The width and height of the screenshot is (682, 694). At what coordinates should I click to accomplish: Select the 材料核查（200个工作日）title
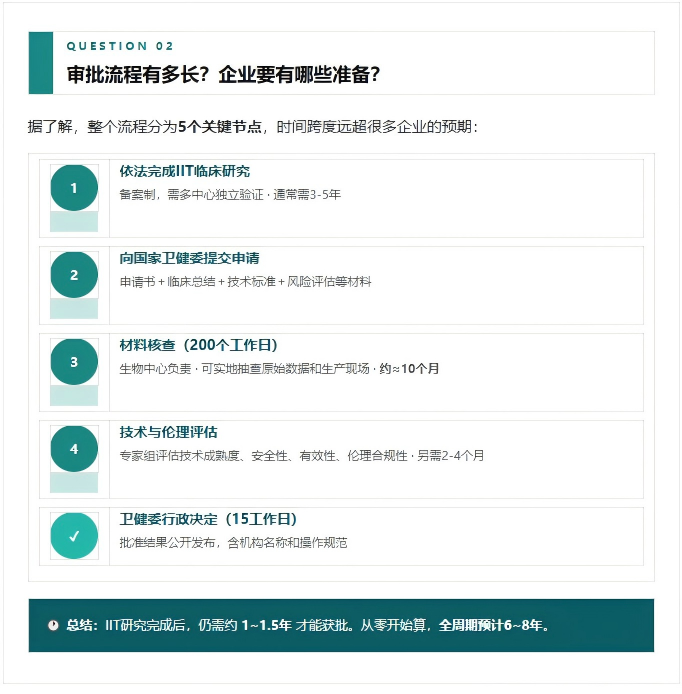tap(199, 345)
